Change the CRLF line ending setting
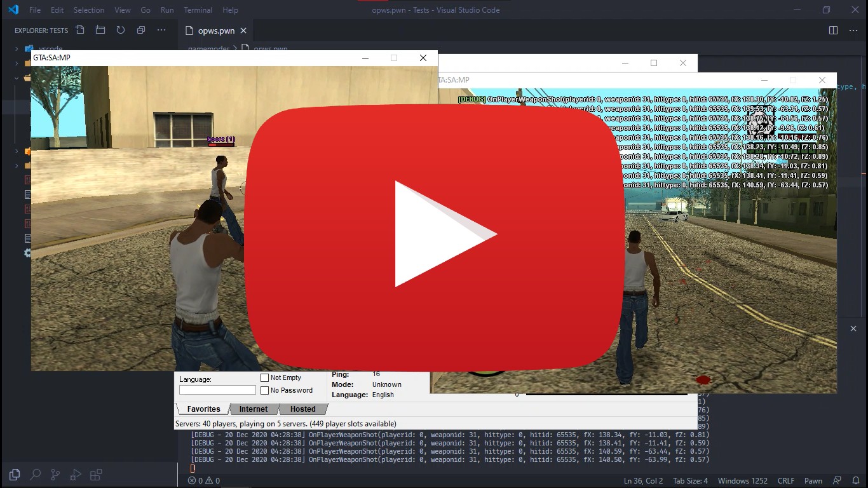The width and height of the screenshot is (868, 488). pyautogui.click(x=785, y=480)
